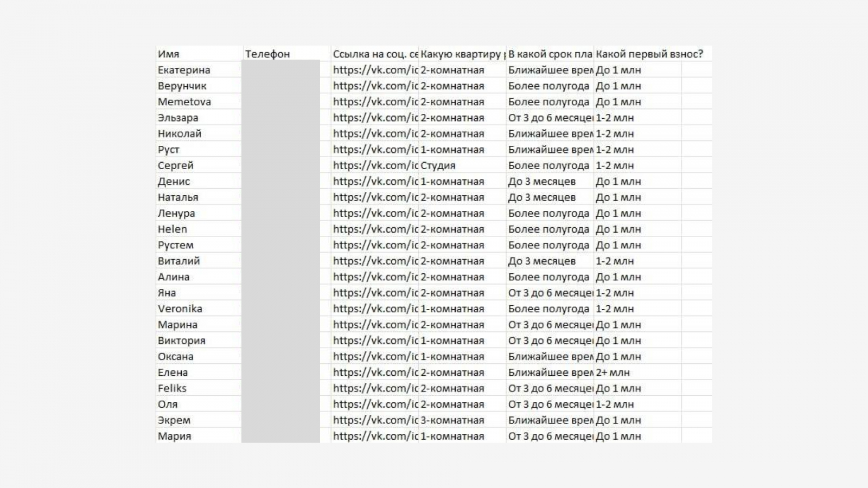
Task: Click the "2+ млн" cell
Action: 612,373
